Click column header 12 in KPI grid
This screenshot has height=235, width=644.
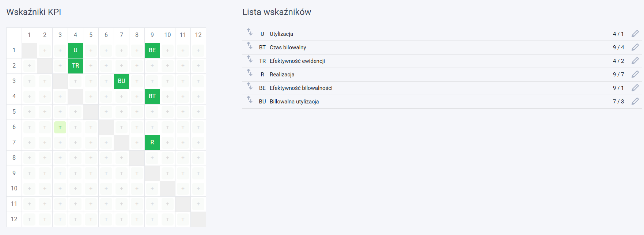point(198,35)
